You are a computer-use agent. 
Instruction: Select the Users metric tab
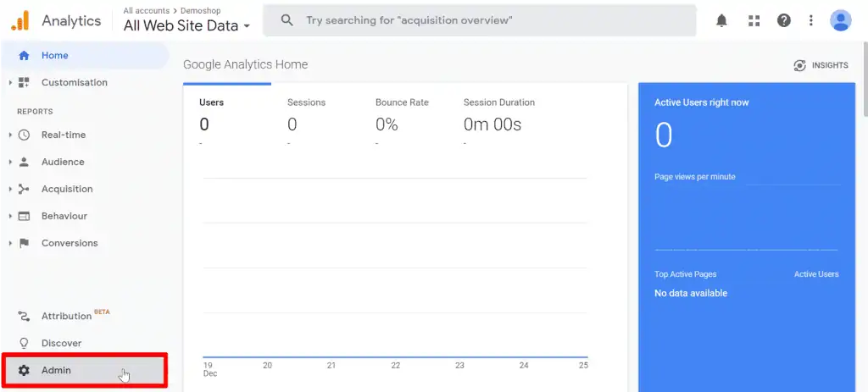click(x=227, y=116)
